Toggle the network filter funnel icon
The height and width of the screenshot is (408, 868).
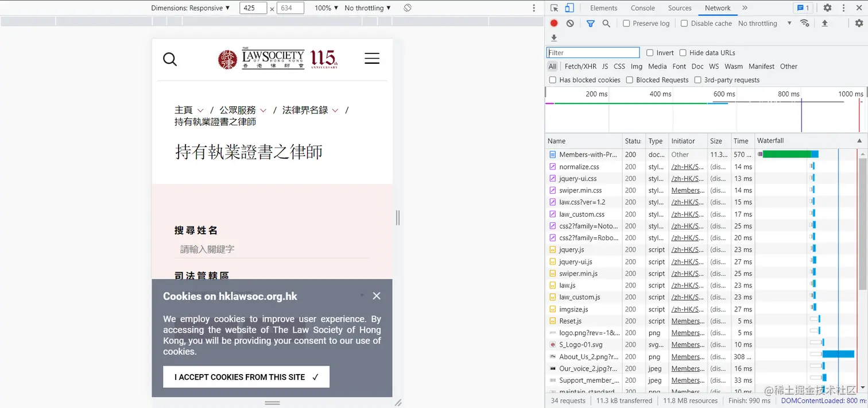591,24
